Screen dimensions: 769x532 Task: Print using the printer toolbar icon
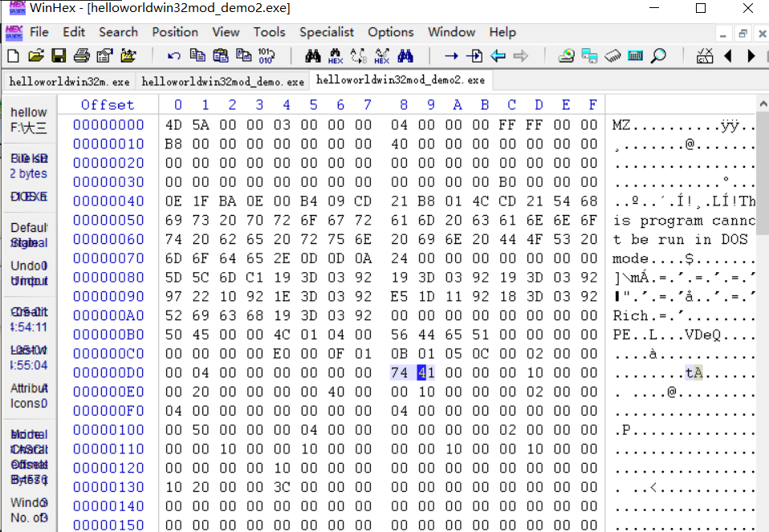(x=81, y=56)
